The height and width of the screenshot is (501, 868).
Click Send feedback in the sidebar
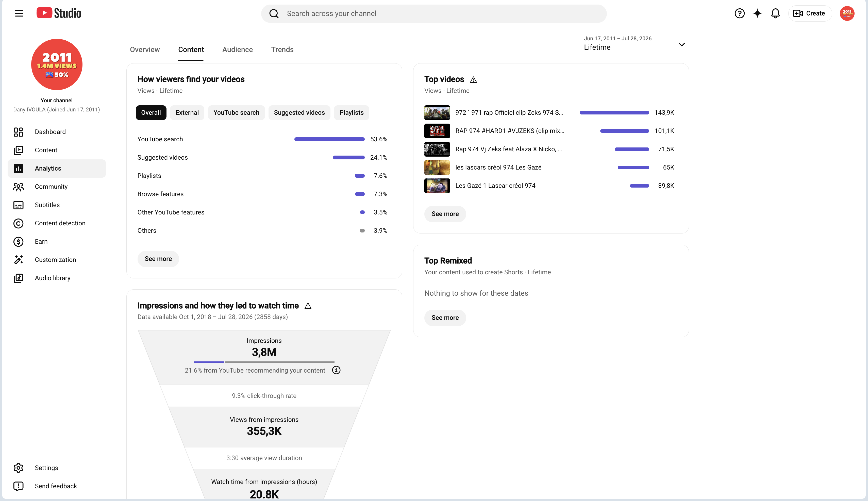pyautogui.click(x=57, y=486)
